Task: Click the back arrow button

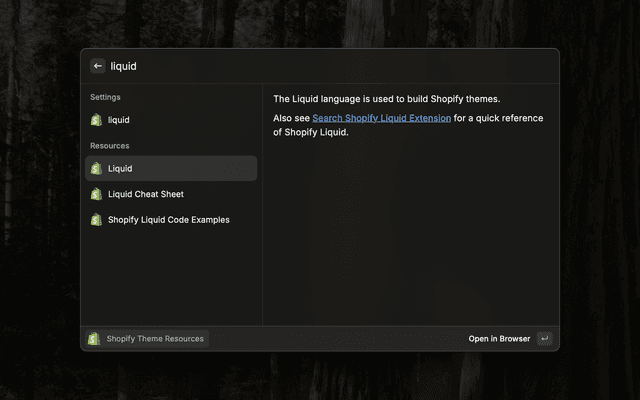Action: click(97, 66)
